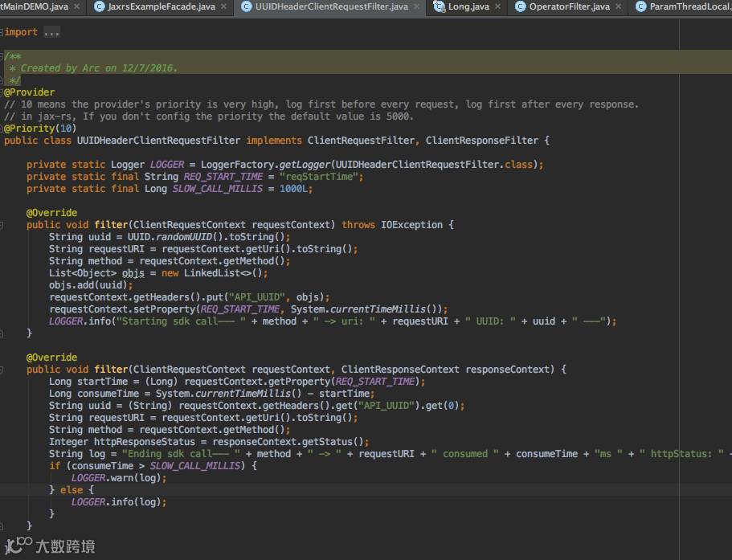Expand the folded import statements

[2, 33]
